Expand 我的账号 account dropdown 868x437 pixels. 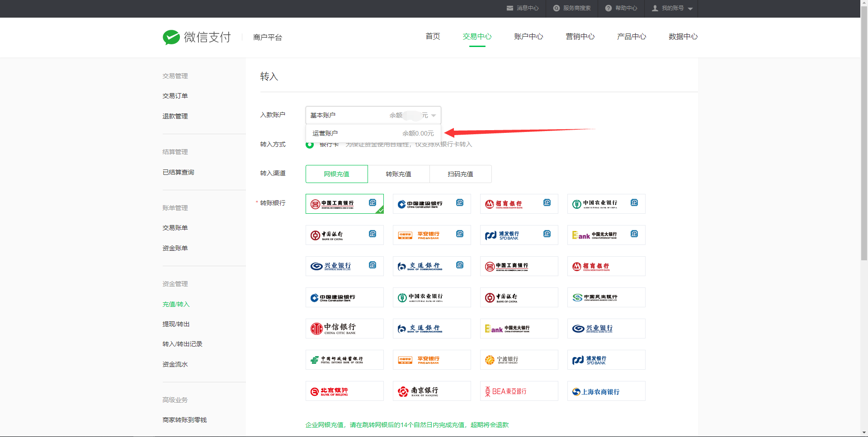672,8
